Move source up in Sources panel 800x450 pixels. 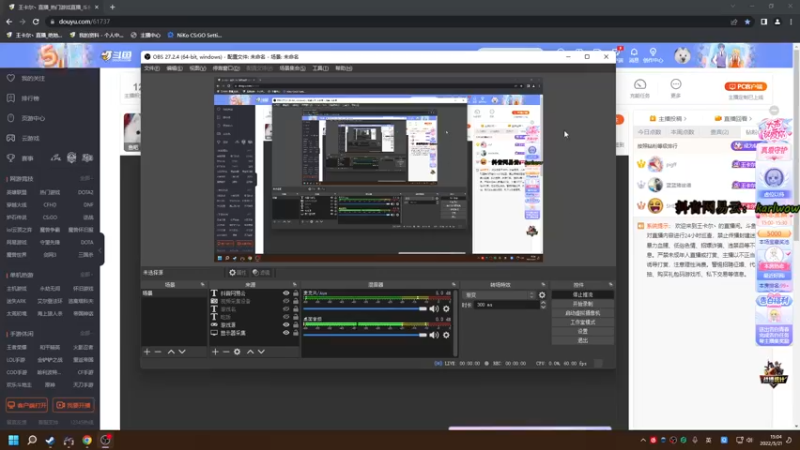[250, 352]
